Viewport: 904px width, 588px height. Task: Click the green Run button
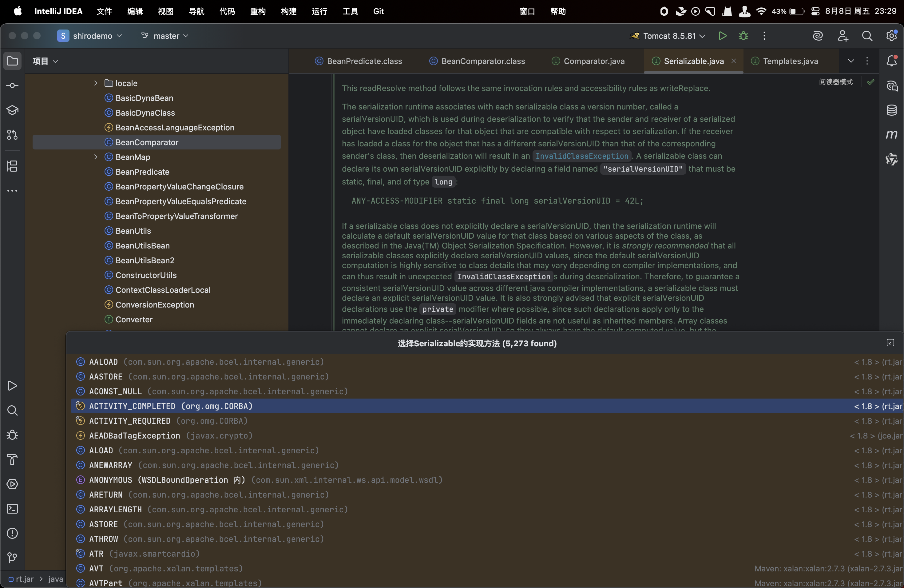click(723, 36)
